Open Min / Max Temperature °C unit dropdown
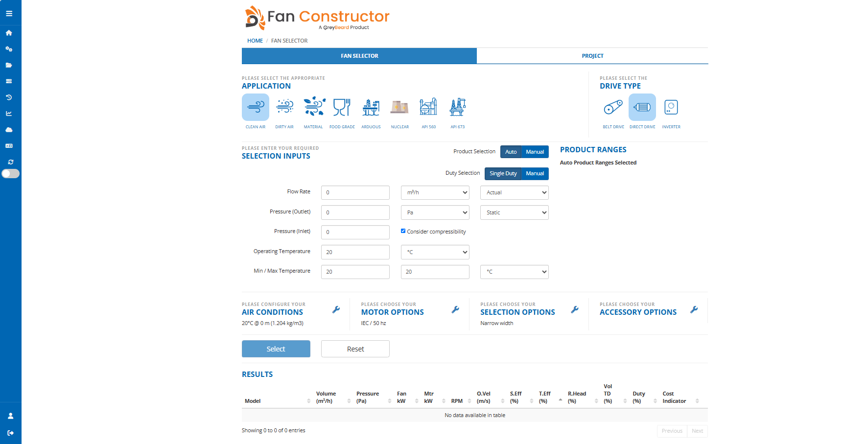 click(x=514, y=272)
